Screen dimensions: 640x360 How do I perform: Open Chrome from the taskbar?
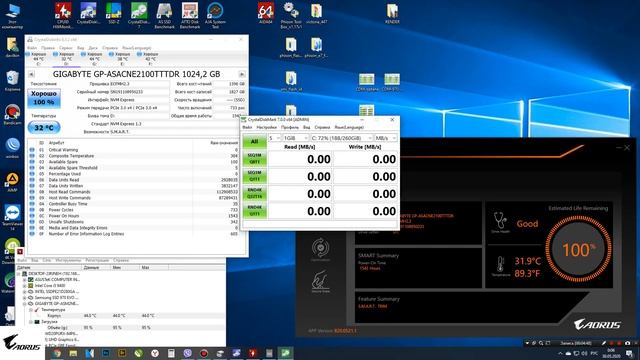click(x=57, y=353)
